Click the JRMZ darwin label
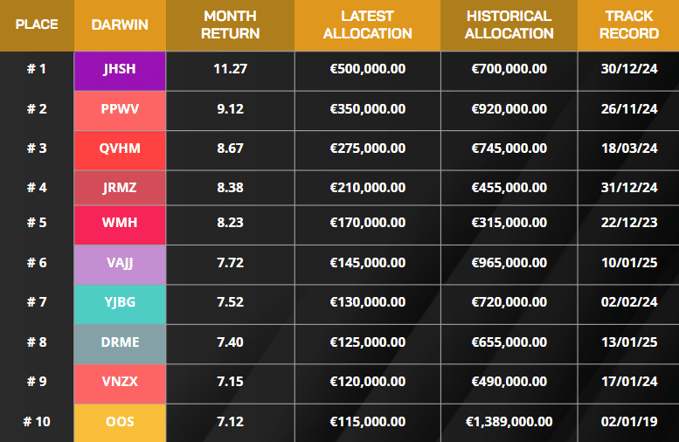Viewport: 679px width, 442px height. click(120, 187)
